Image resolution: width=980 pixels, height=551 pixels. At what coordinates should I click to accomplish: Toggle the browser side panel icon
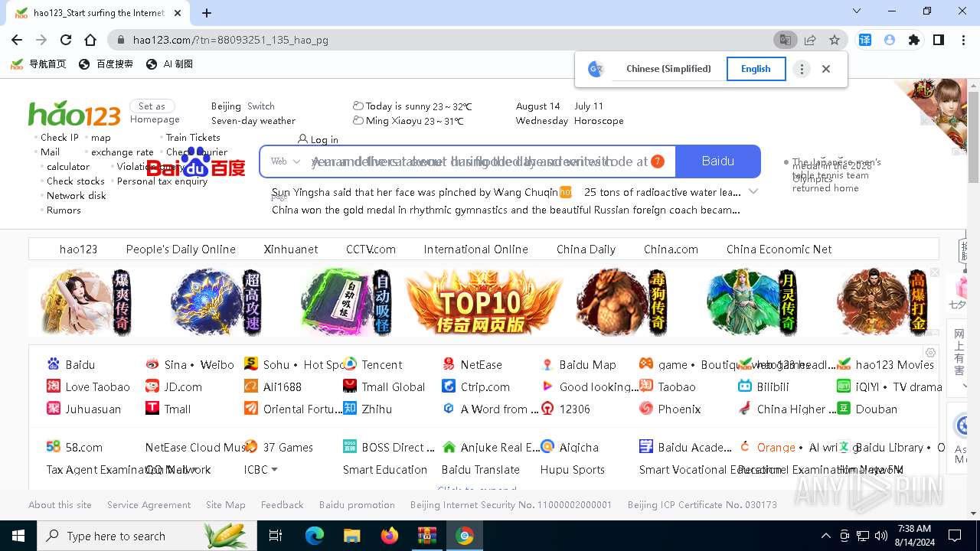939,40
